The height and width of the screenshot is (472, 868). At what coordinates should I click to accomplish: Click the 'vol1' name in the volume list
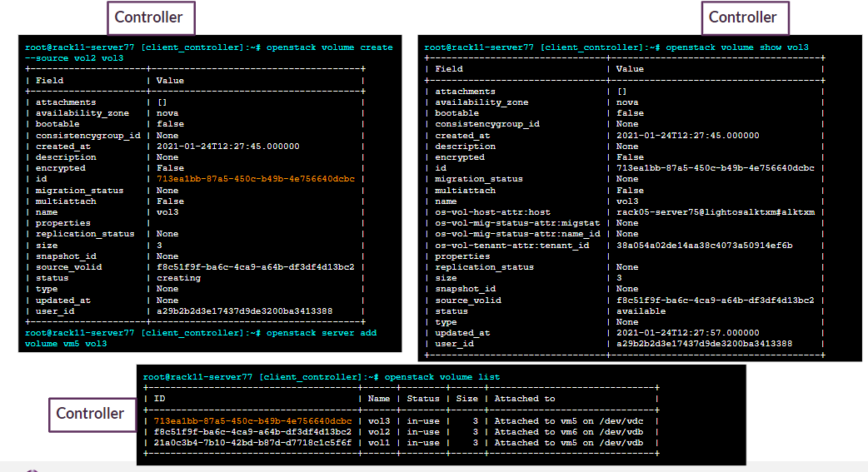(379, 443)
